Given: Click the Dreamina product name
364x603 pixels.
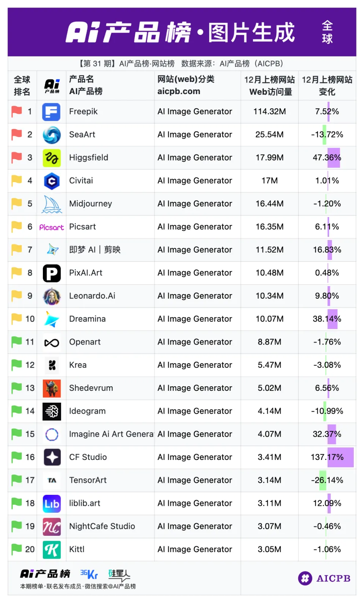Looking at the screenshot, I should click(87, 319).
